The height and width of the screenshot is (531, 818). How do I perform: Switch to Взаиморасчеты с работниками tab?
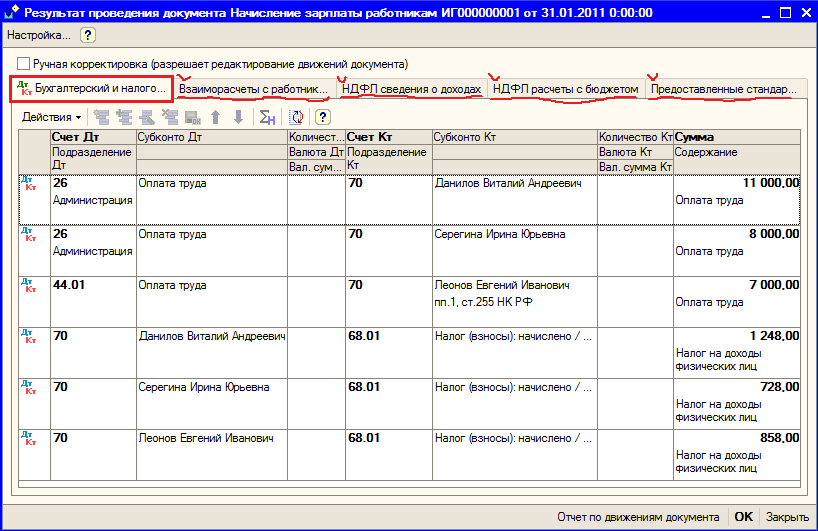coord(254,89)
